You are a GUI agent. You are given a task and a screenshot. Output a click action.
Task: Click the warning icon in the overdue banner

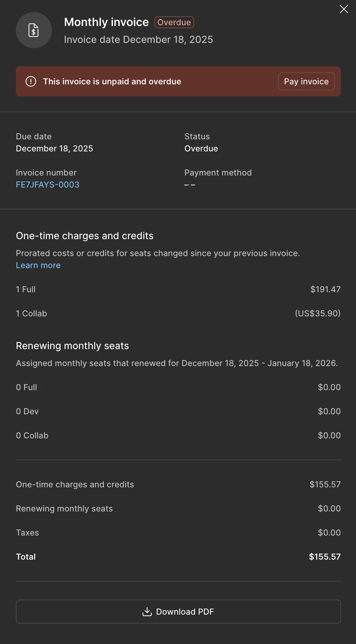31,81
